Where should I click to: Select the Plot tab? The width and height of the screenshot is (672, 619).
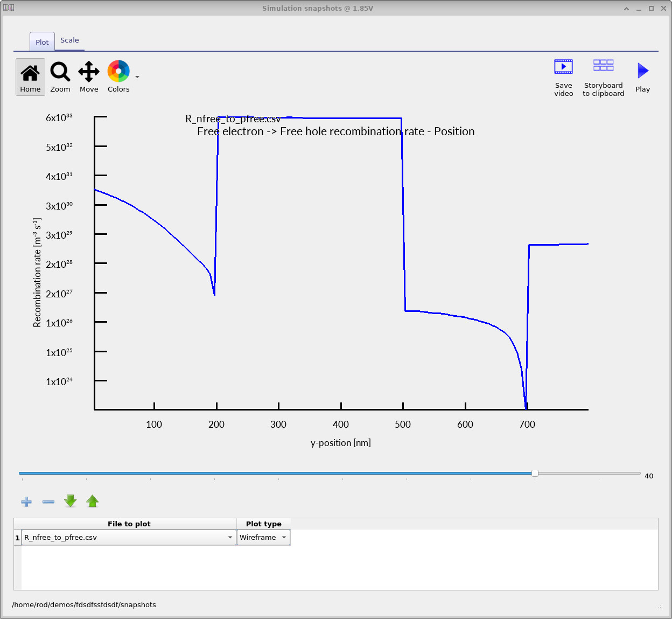tap(42, 42)
